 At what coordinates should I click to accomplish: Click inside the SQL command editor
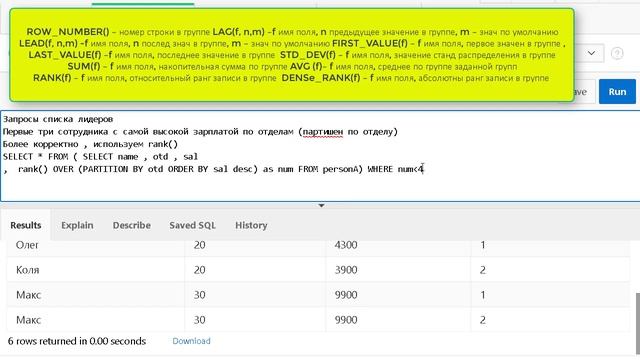click(320, 156)
